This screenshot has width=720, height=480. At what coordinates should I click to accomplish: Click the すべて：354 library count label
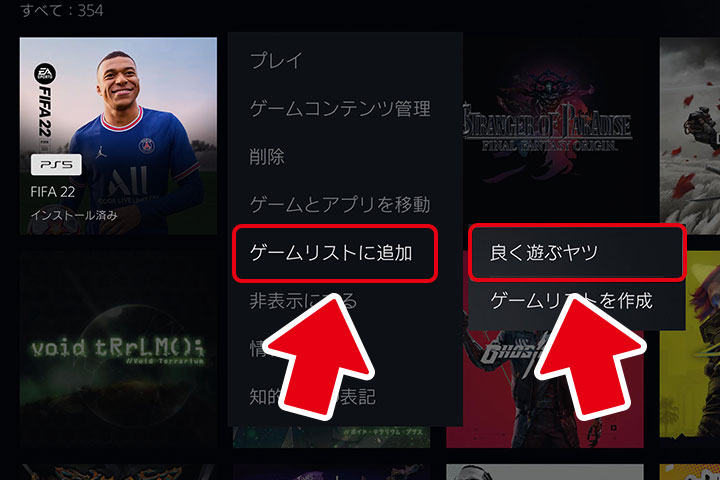point(62,10)
